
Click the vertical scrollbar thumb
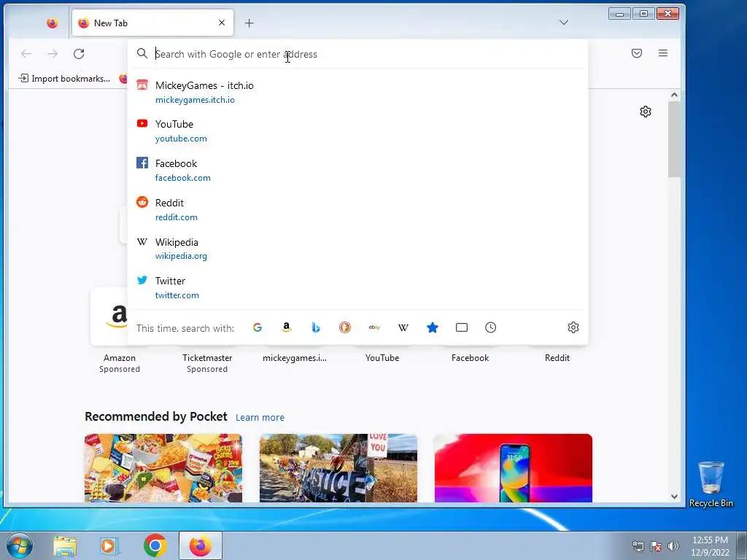tap(674, 139)
